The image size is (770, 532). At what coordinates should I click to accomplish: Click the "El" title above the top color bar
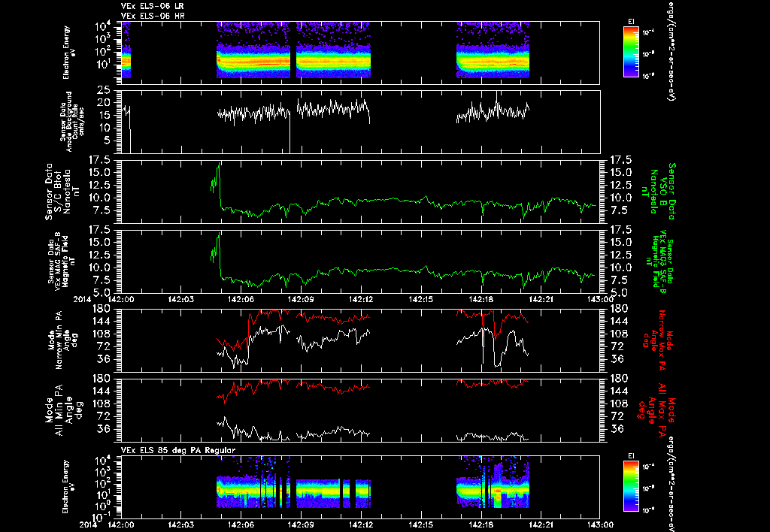coord(631,22)
